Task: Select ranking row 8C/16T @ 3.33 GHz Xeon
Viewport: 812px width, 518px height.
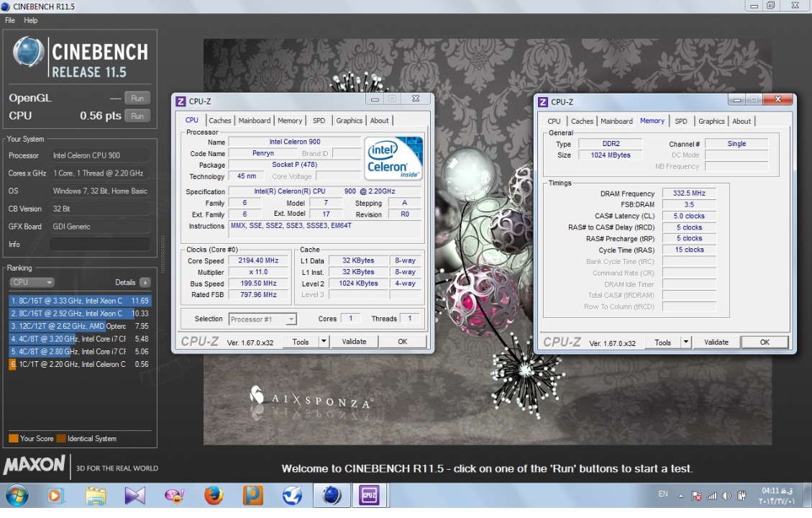Action: tap(80, 301)
